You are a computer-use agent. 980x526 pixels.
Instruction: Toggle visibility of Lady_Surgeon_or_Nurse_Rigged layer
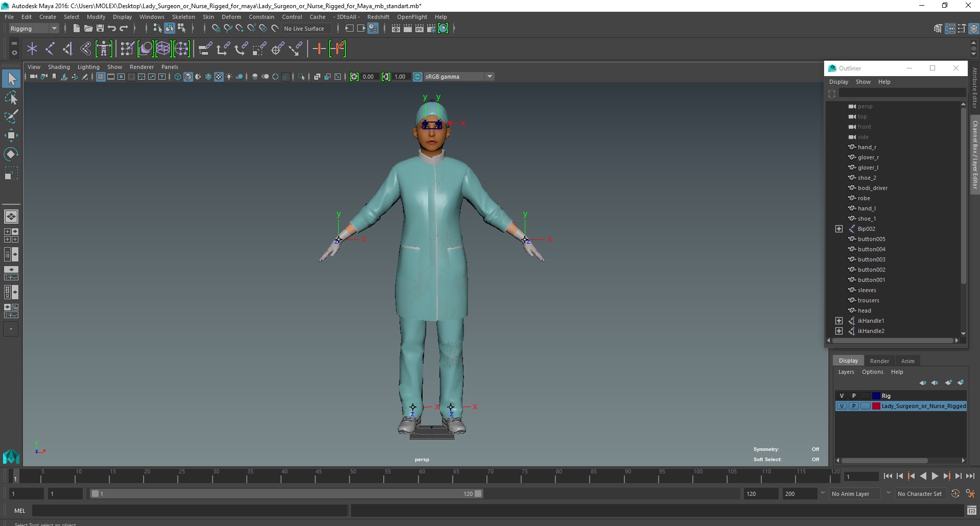point(842,406)
